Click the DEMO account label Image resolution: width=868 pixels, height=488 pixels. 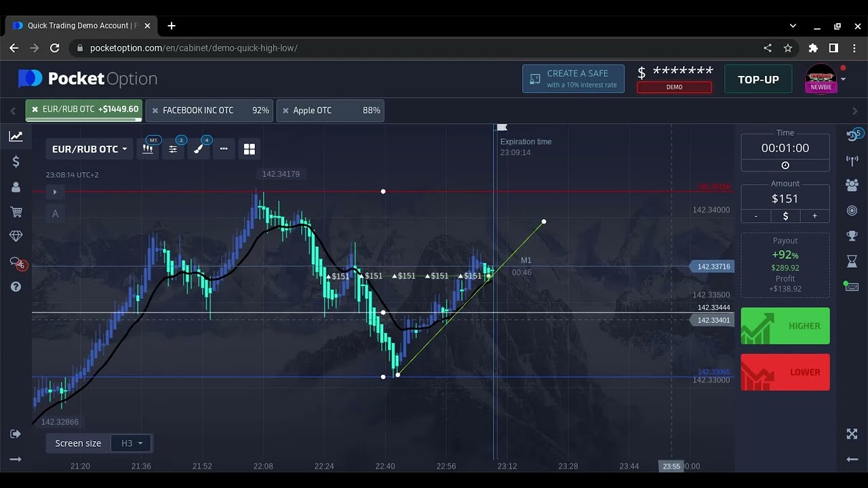coord(674,87)
